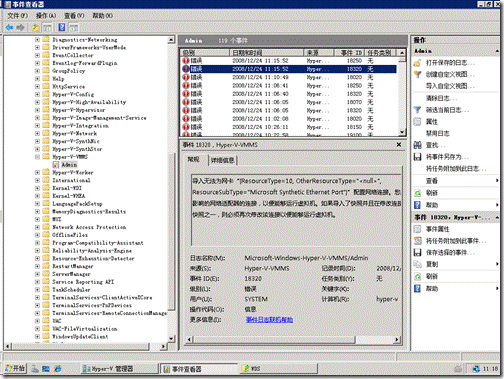Open the File menu
Image resolution: width=504 pixels, height=379 pixels.
(x=17, y=16)
